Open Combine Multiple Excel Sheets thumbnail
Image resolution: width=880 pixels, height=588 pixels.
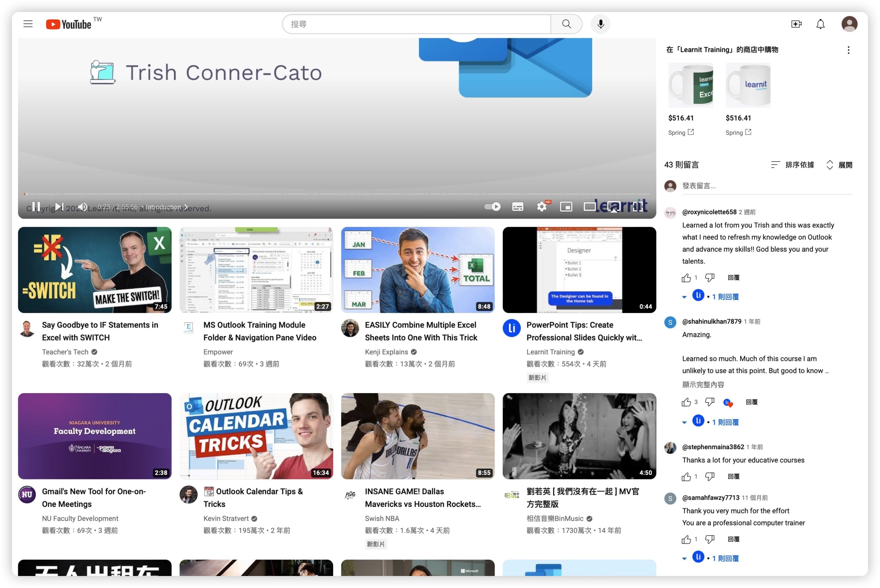click(418, 270)
